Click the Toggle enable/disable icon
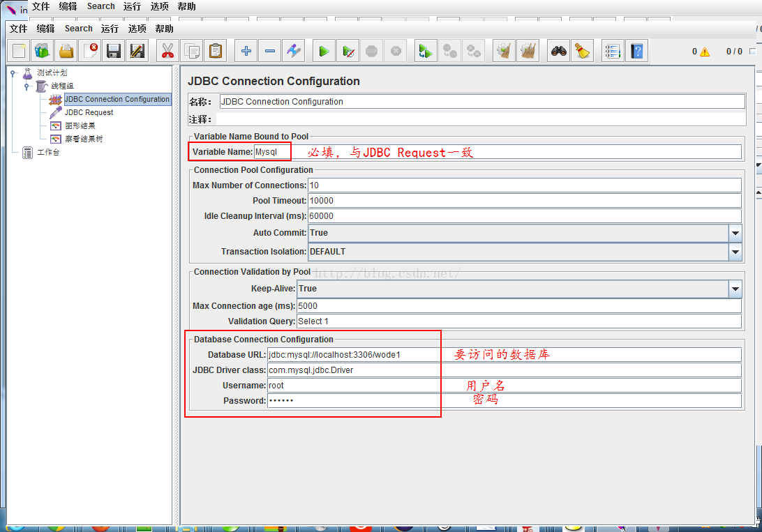 (294, 50)
